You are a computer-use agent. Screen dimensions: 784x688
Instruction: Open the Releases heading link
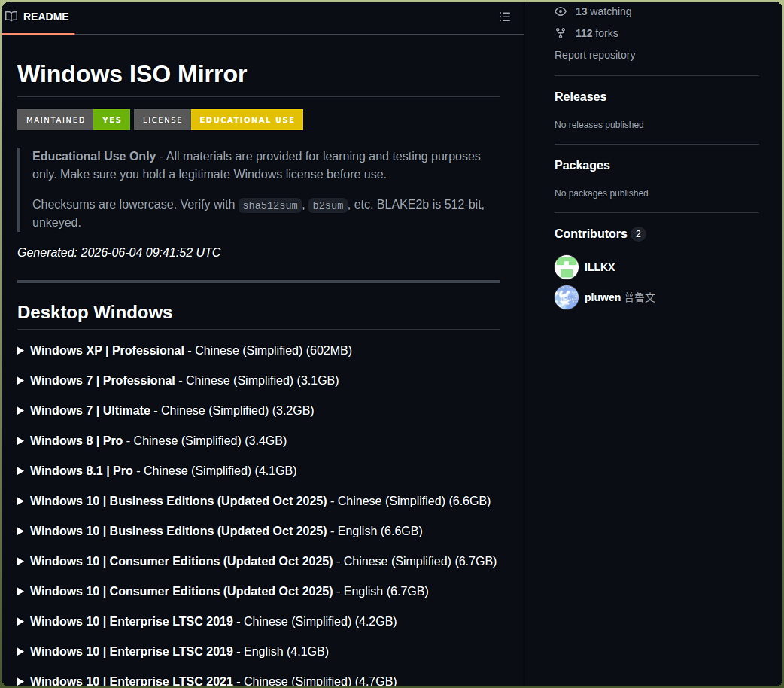click(x=580, y=96)
